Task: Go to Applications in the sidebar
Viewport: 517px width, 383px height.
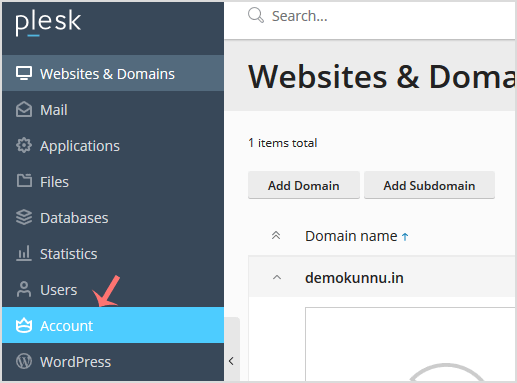Action: tap(113, 146)
